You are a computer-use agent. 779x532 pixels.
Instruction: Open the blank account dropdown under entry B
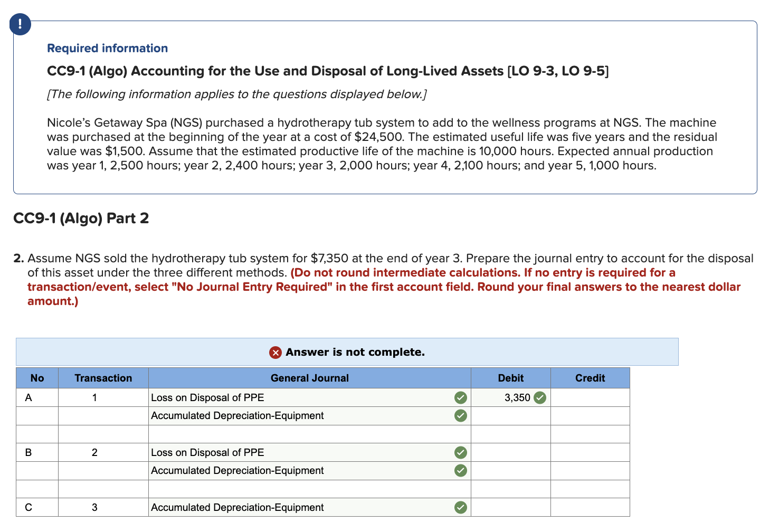point(309,489)
